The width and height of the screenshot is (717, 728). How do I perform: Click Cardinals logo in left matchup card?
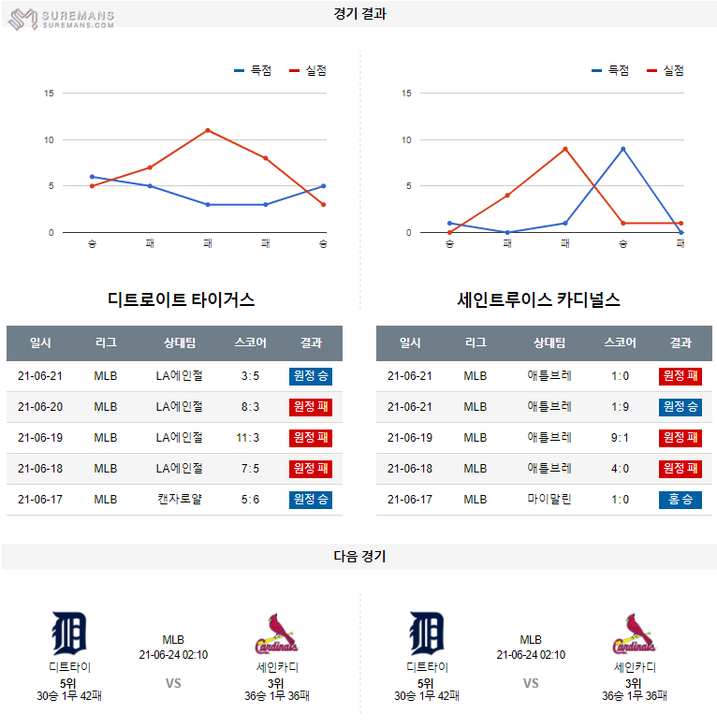coord(275,634)
